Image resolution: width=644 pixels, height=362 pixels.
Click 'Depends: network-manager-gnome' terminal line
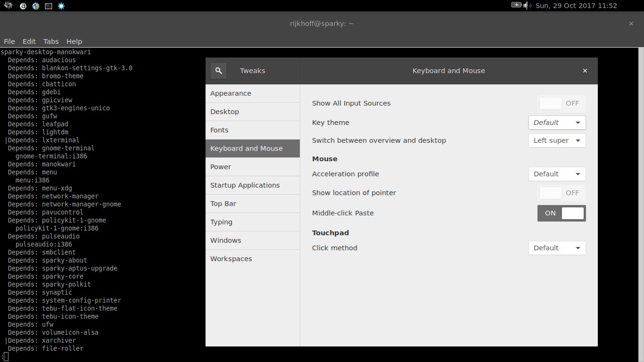pos(65,204)
